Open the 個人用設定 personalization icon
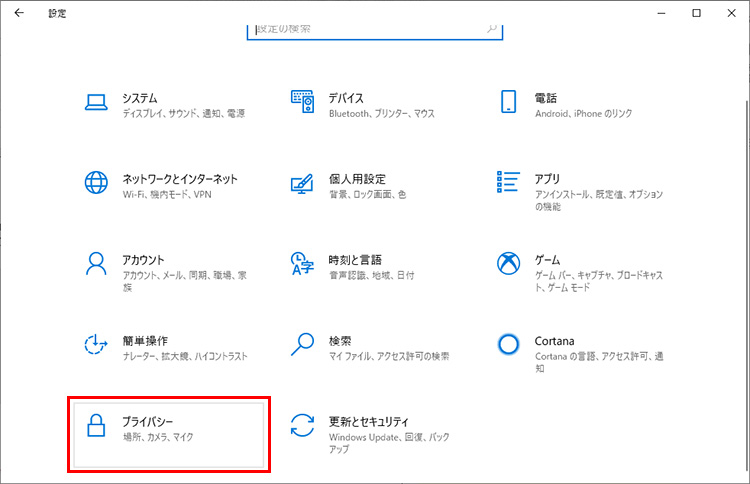750x484 pixels. (303, 183)
